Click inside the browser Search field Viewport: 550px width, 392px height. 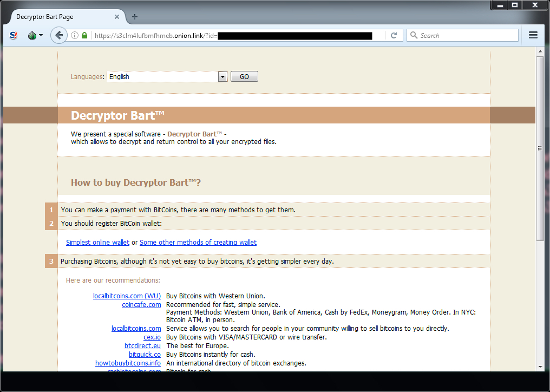466,35
